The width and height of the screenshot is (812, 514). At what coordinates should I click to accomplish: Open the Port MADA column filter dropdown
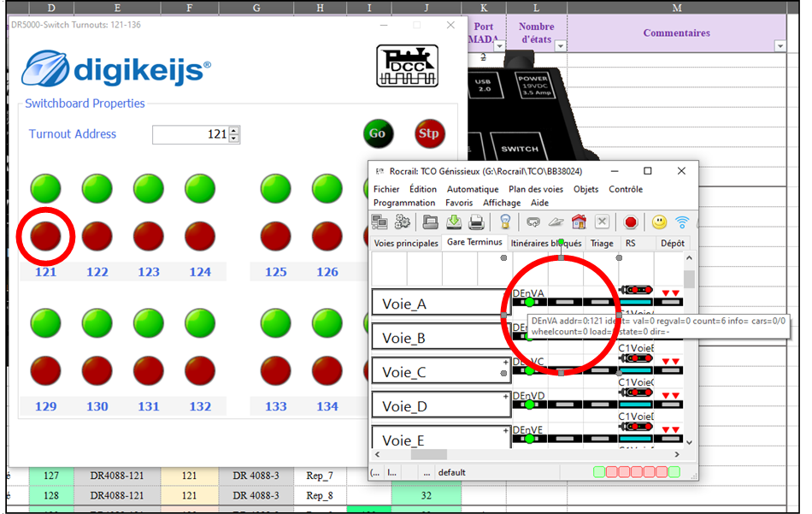click(499, 46)
